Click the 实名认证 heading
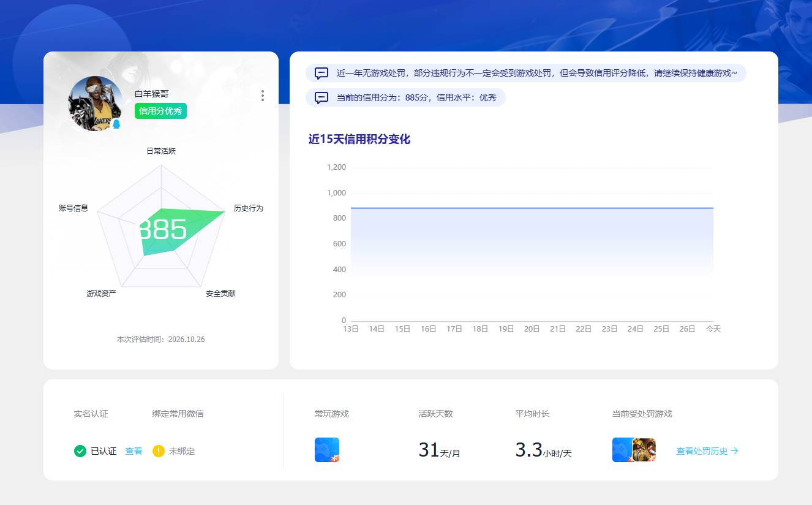 click(x=91, y=414)
